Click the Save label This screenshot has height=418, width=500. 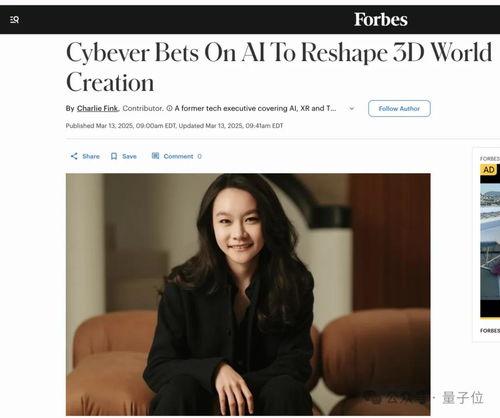point(129,156)
